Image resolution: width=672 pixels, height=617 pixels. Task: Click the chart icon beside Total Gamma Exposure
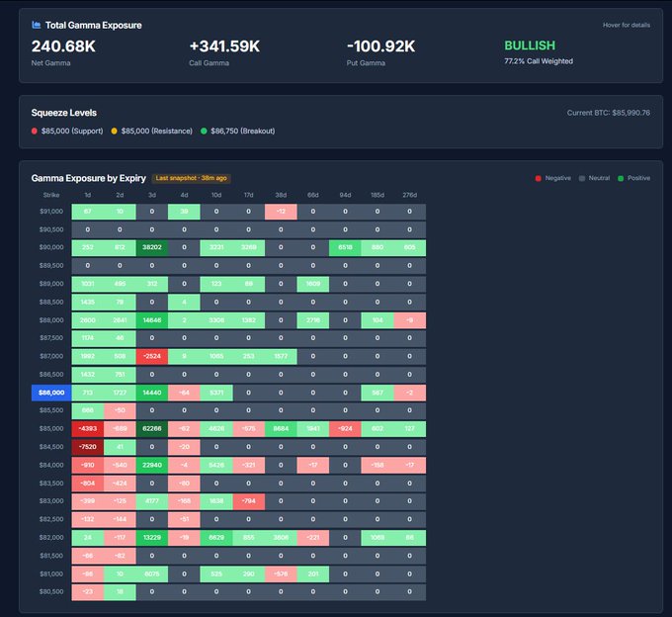pos(37,25)
